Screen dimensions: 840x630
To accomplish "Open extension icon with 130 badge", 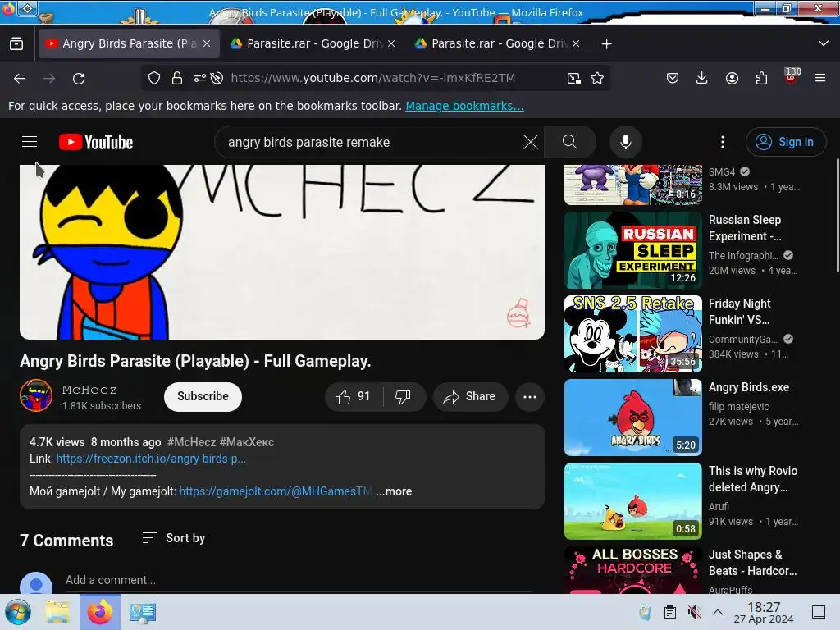I will 791,76.
